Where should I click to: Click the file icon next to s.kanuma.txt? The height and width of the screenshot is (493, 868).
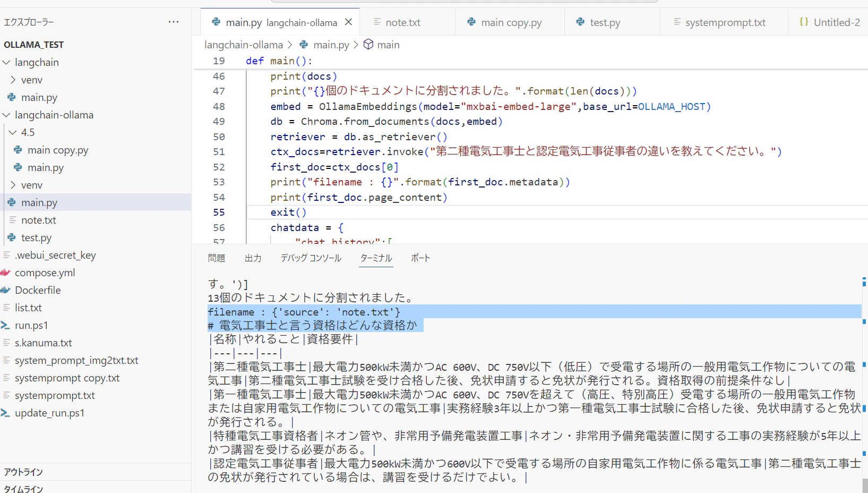click(x=6, y=343)
